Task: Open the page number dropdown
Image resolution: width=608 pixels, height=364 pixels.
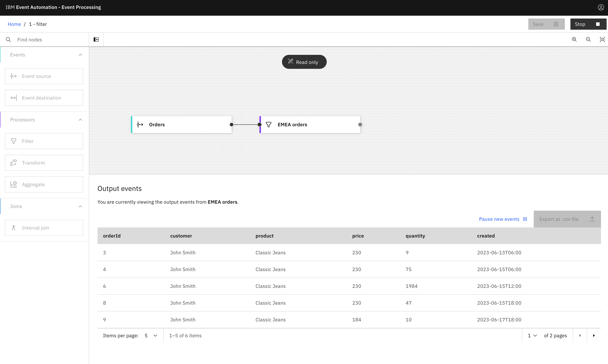Action: 532,336
